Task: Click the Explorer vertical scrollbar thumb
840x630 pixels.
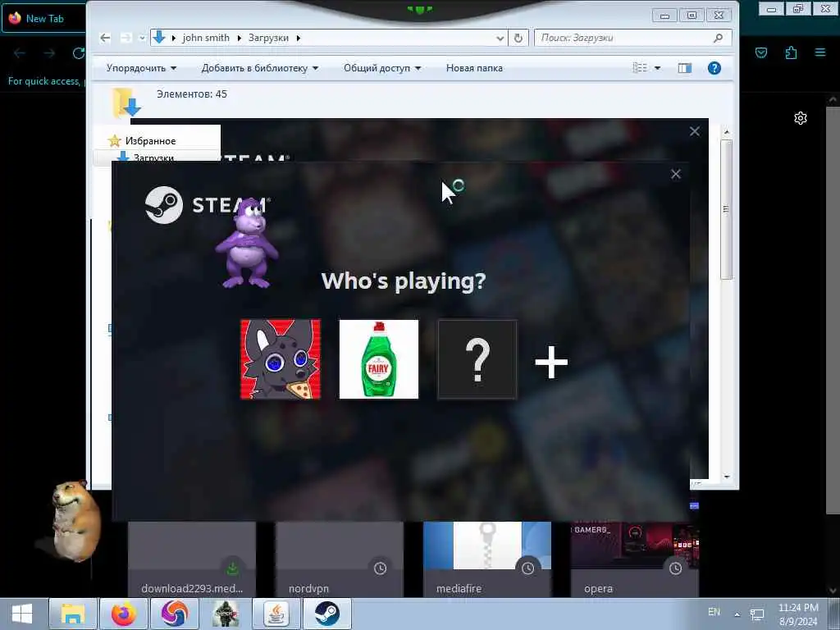Action: click(x=727, y=209)
